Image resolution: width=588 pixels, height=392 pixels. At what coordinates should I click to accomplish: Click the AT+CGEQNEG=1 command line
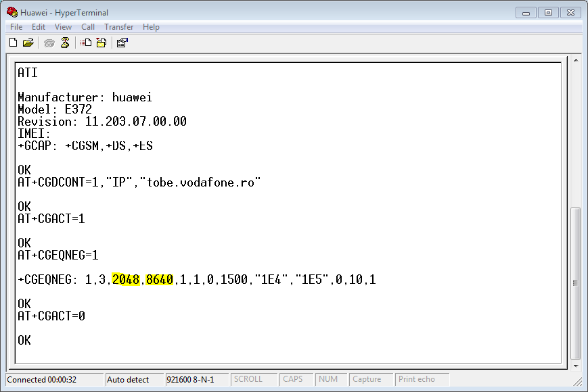(58, 255)
